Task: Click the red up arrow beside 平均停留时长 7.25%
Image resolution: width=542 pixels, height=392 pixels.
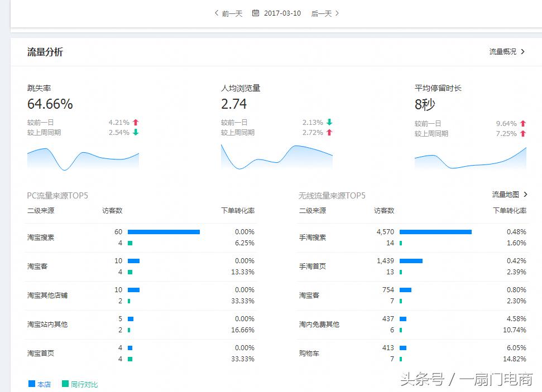Action: [x=522, y=133]
